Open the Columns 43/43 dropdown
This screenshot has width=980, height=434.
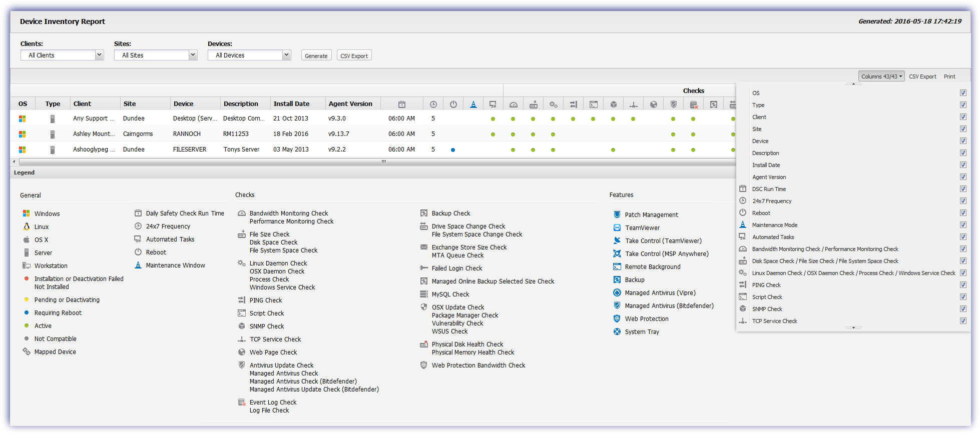[881, 76]
